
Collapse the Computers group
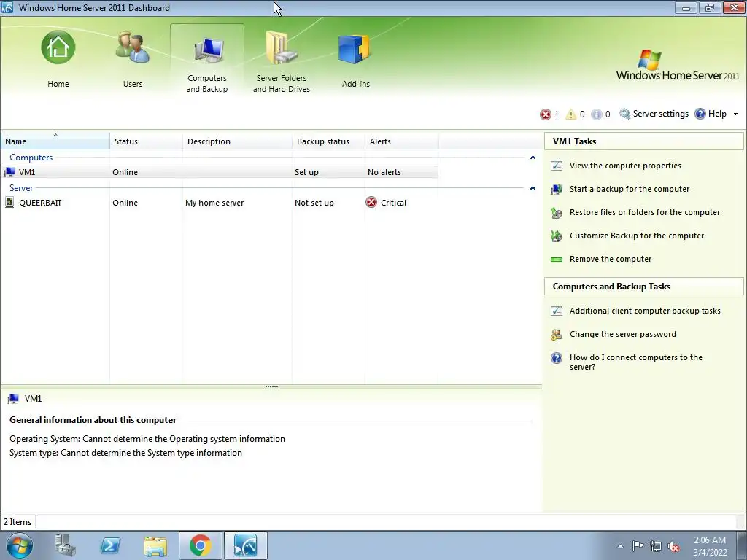533,157
